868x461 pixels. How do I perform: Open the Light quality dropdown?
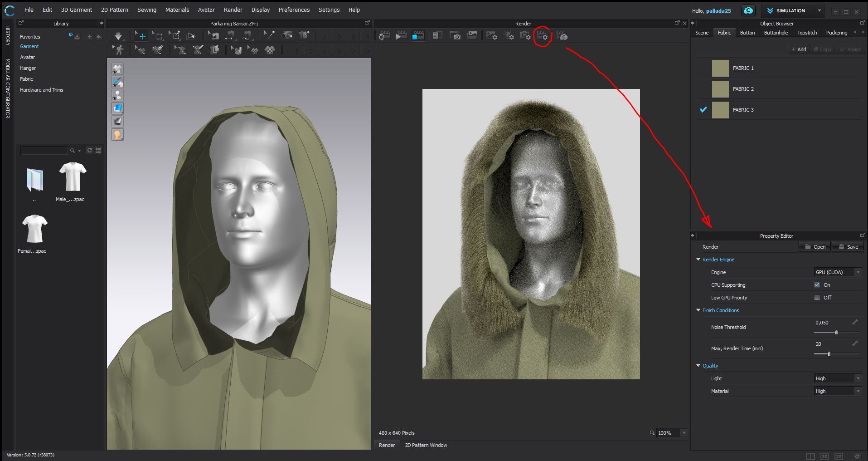click(x=838, y=378)
